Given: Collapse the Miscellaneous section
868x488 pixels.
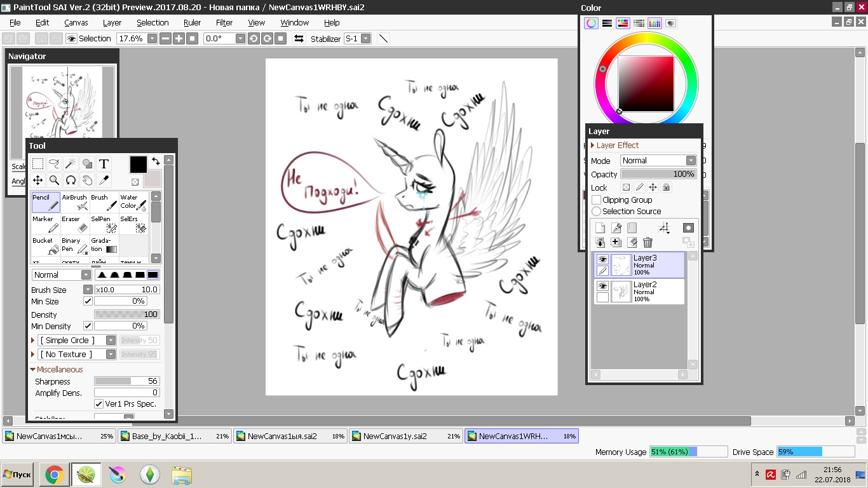Looking at the screenshot, I should 33,369.
